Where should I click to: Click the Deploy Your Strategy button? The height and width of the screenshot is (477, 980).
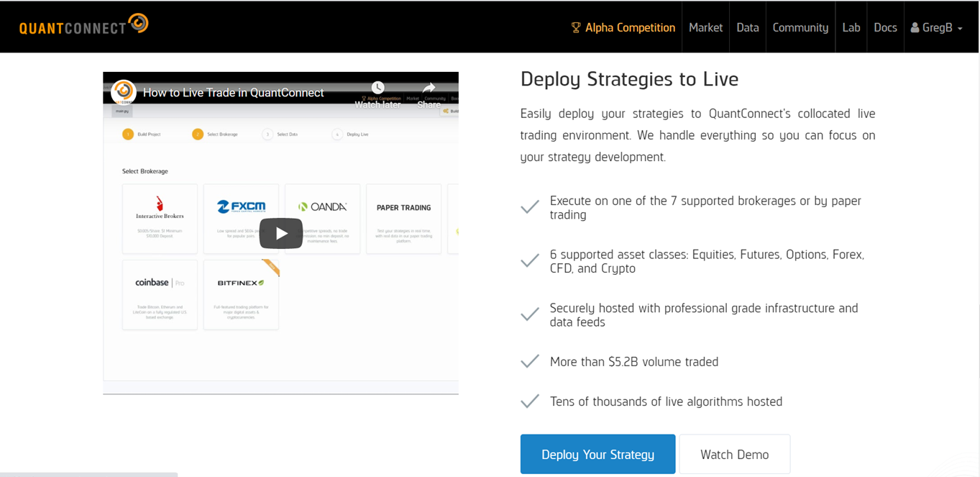(597, 454)
